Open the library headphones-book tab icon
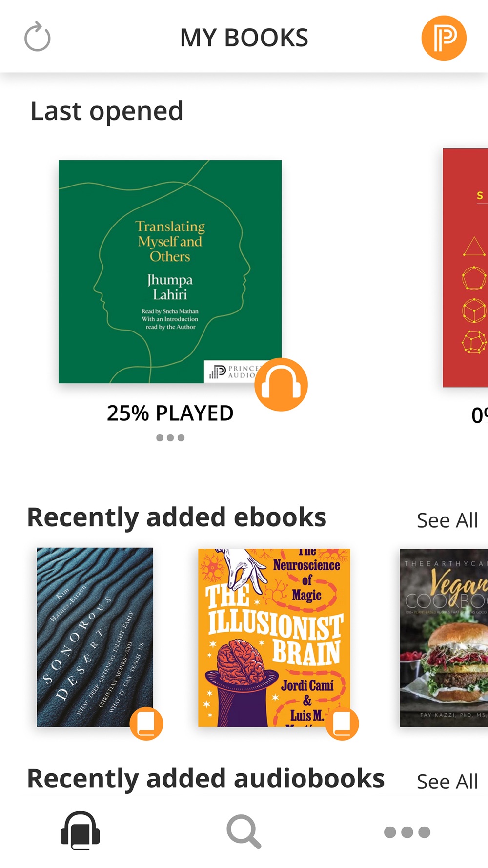The height and width of the screenshot is (868, 488). click(x=80, y=830)
